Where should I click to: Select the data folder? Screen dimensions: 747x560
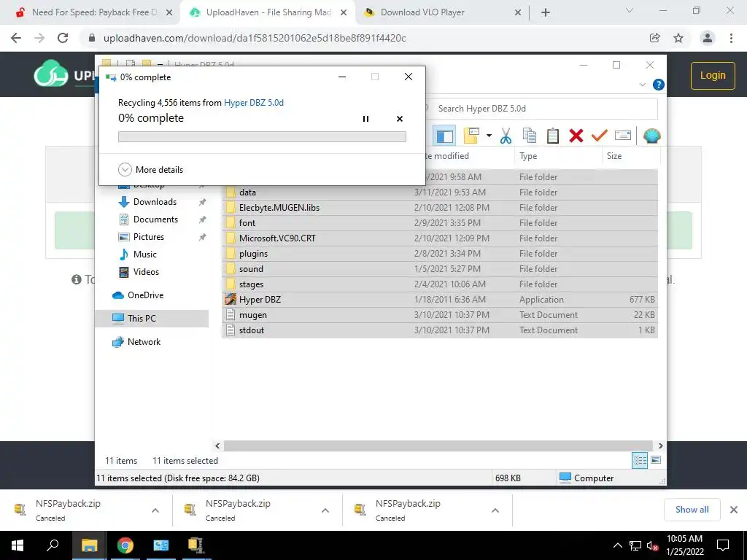440,192
